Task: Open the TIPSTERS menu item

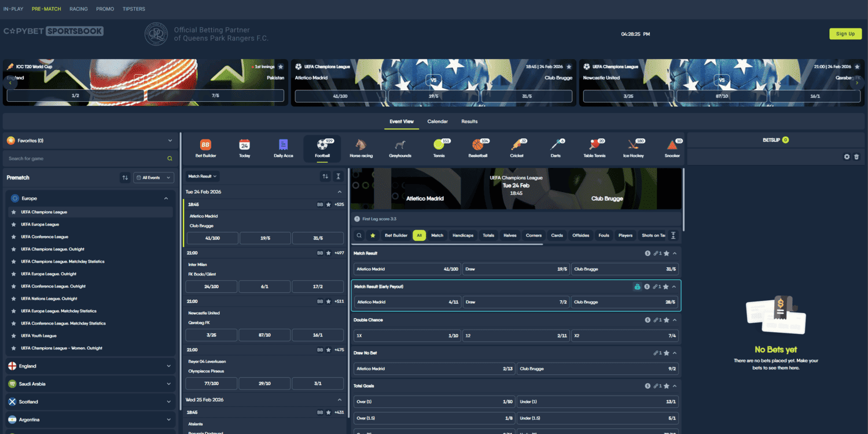Action: tap(134, 9)
